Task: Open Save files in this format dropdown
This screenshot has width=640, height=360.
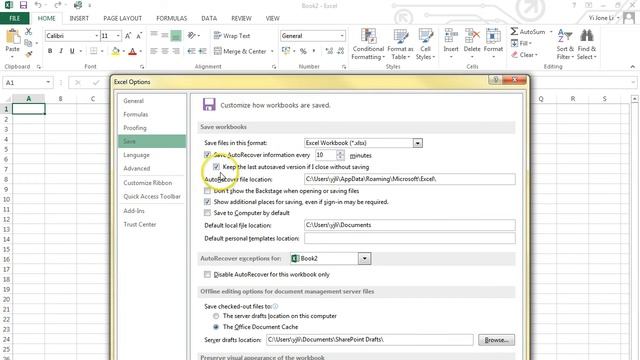Action: tap(417, 143)
